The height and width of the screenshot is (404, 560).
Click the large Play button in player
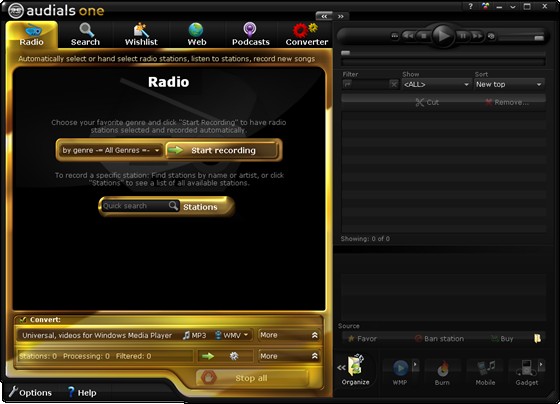tap(443, 36)
